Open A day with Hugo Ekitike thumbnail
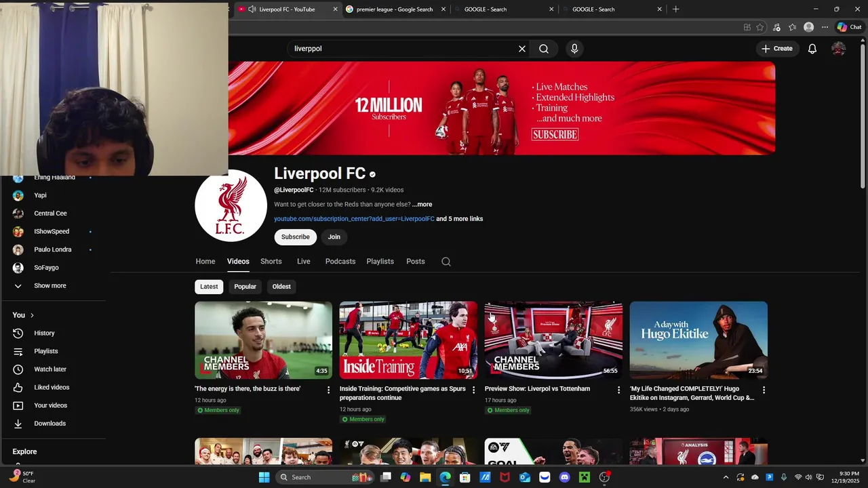The width and height of the screenshot is (868, 488). 698,340
